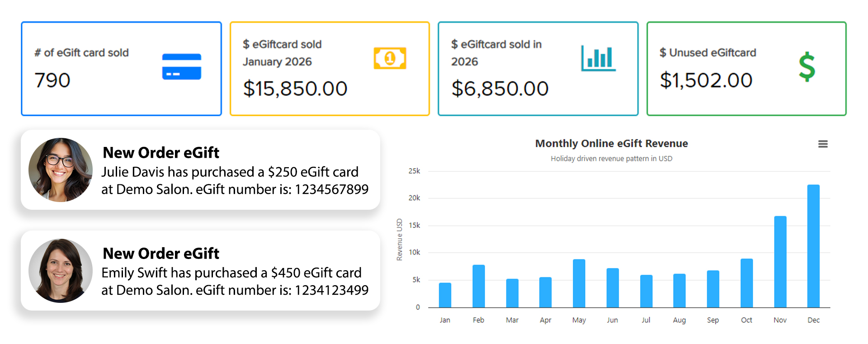Select the May bar in the chart

(x=579, y=283)
